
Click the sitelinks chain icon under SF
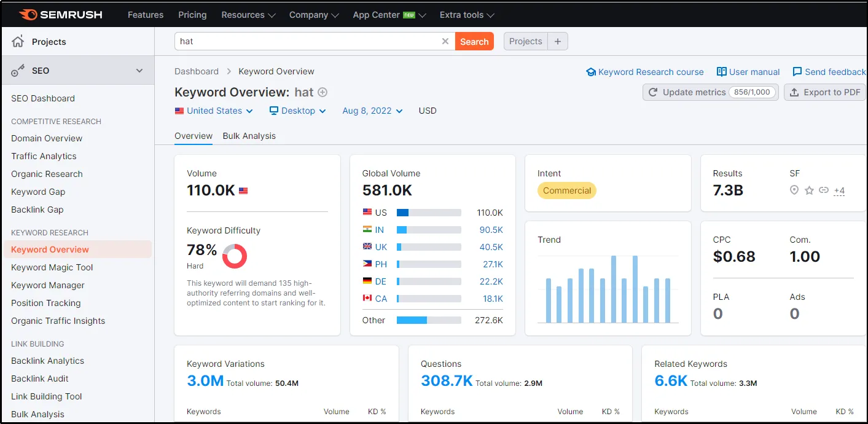(824, 190)
